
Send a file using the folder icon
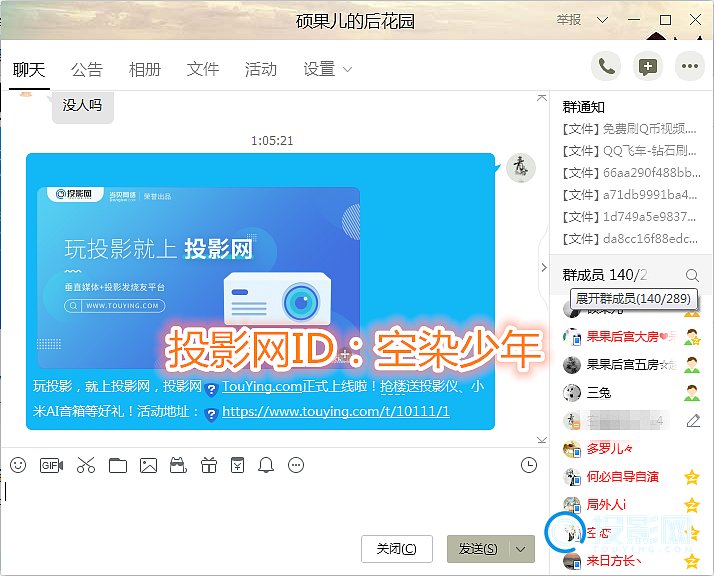coord(117,465)
